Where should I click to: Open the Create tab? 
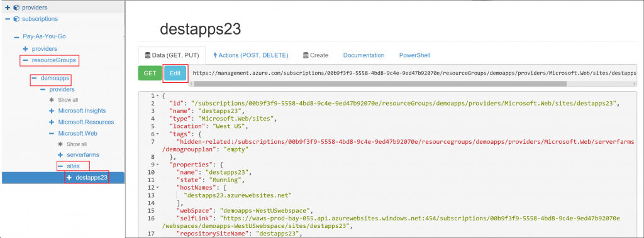click(x=316, y=55)
